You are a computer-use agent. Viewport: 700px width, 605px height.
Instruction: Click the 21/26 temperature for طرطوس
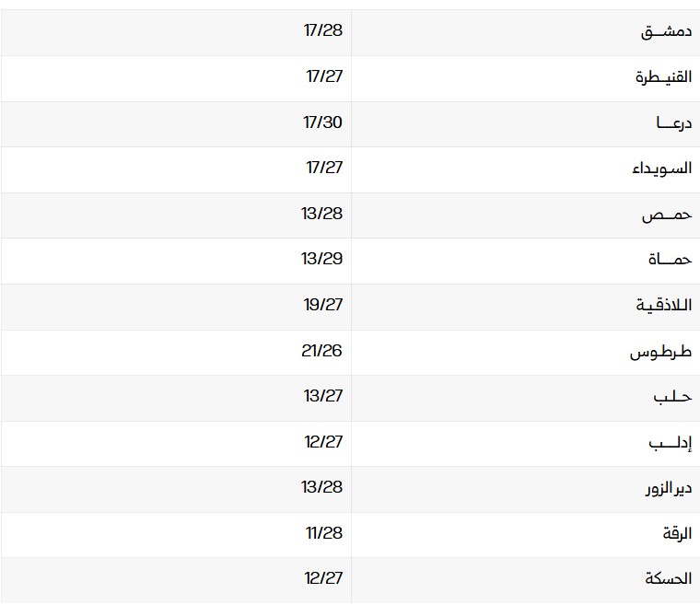point(321,351)
